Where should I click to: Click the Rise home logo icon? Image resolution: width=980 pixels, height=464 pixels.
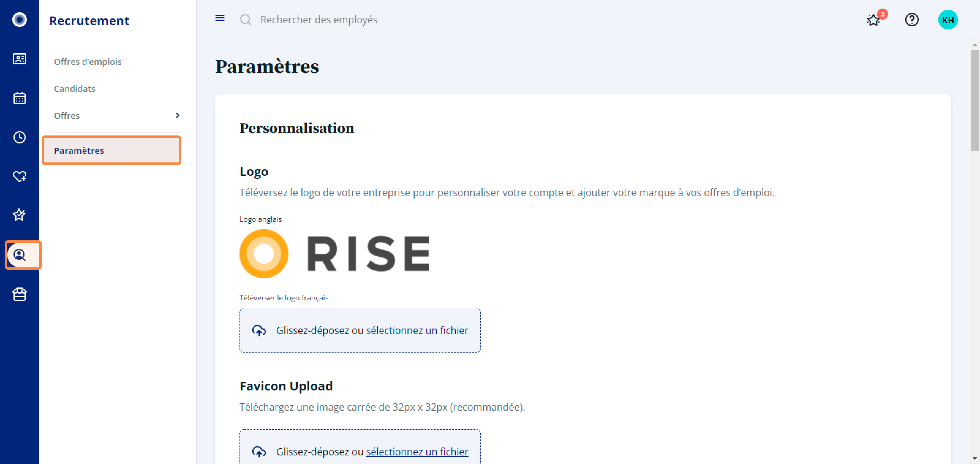click(19, 19)
